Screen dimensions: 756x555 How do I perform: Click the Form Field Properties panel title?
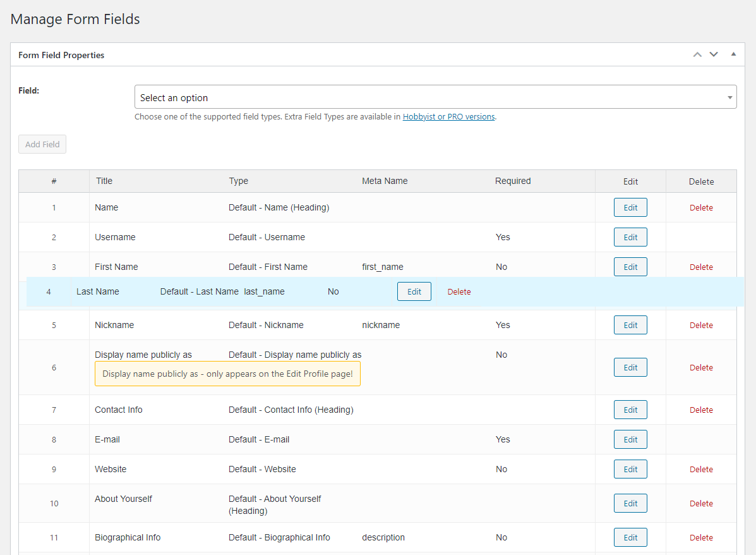(x=61, y=55)
